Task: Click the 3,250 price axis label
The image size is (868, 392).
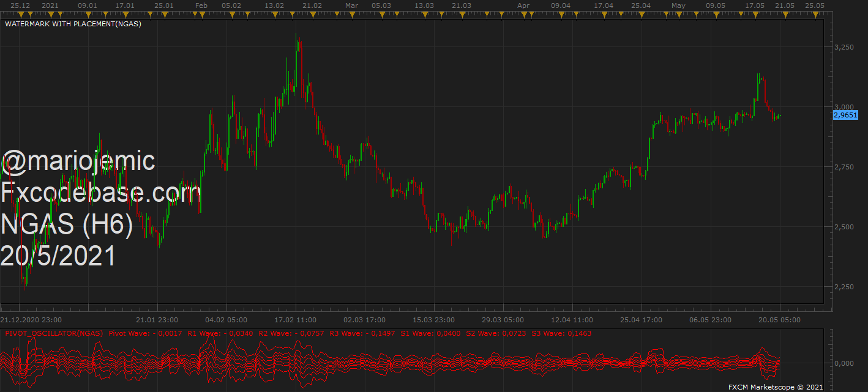Action: coord(844,47)
